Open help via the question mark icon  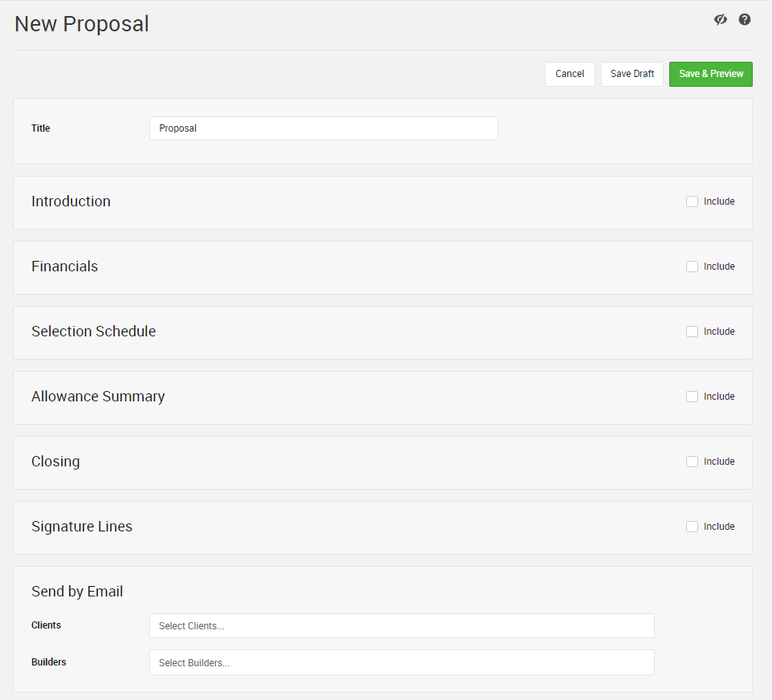[x=745, y=19]
